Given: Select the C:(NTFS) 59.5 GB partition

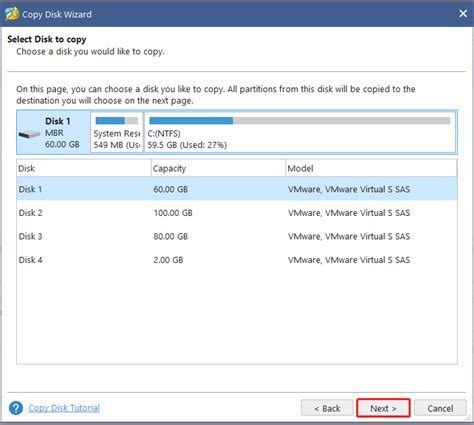Looking at the screenshot, I should 300,132.
